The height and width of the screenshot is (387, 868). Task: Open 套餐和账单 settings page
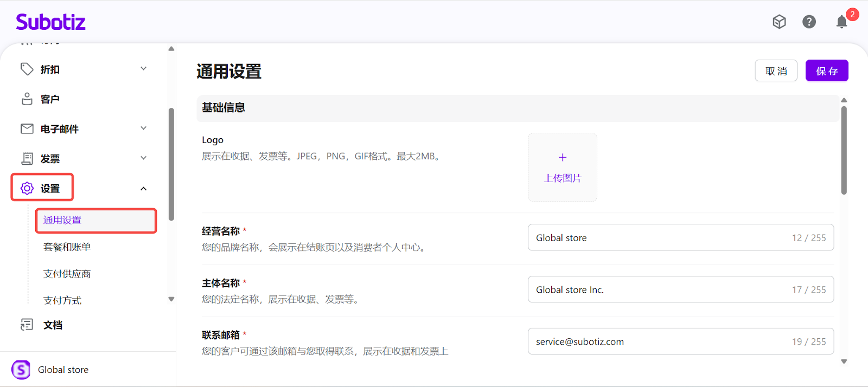pos(67,247)
